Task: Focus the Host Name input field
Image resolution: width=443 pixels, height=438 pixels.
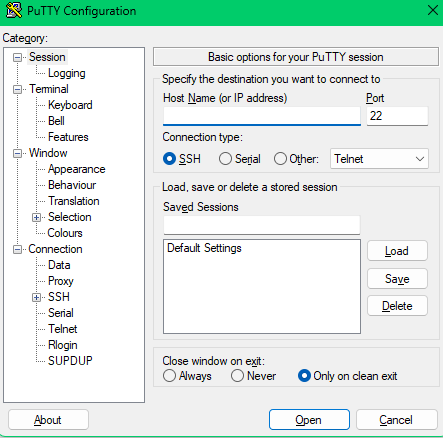Action: 262,116
